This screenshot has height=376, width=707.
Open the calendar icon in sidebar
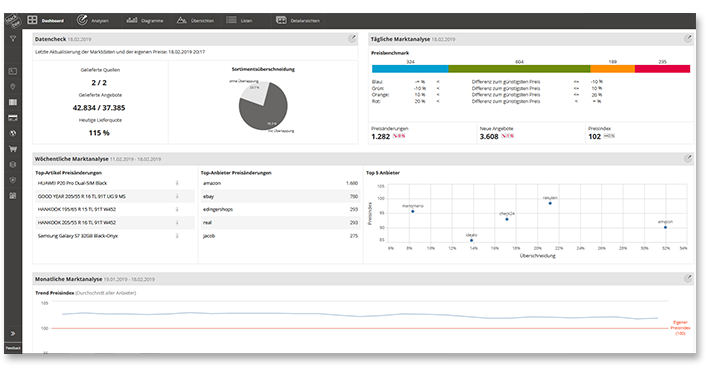13,196
